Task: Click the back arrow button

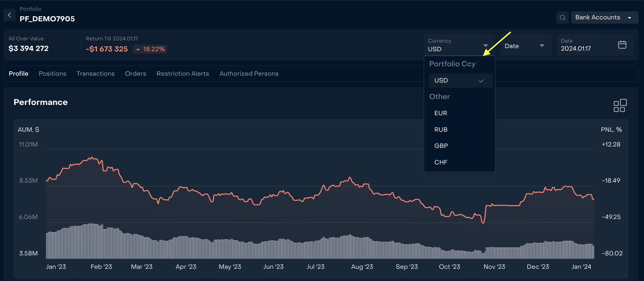Action: [9, 15]
